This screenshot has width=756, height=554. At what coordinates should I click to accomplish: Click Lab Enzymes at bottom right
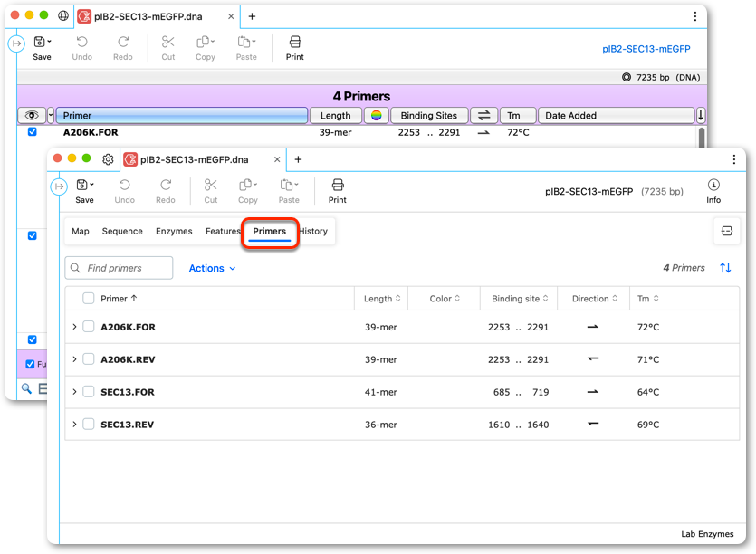click(707, 534)
